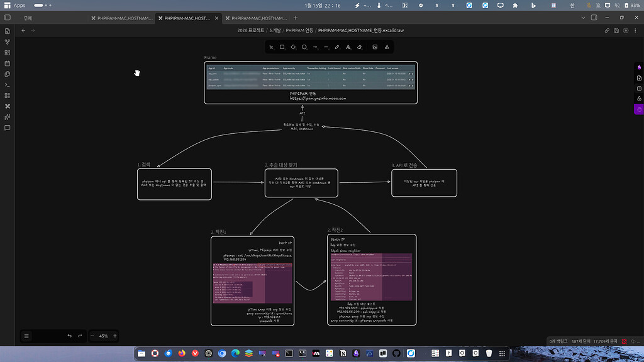Activate the Text tool
Screen dimensions: 644x362
point(348,47)
